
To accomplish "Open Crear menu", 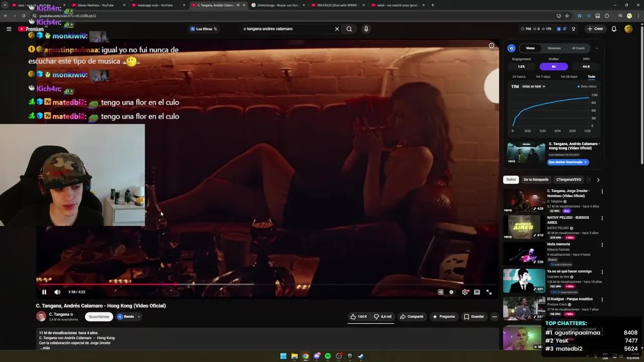I will pyautogui.click(x=595, y=29).
